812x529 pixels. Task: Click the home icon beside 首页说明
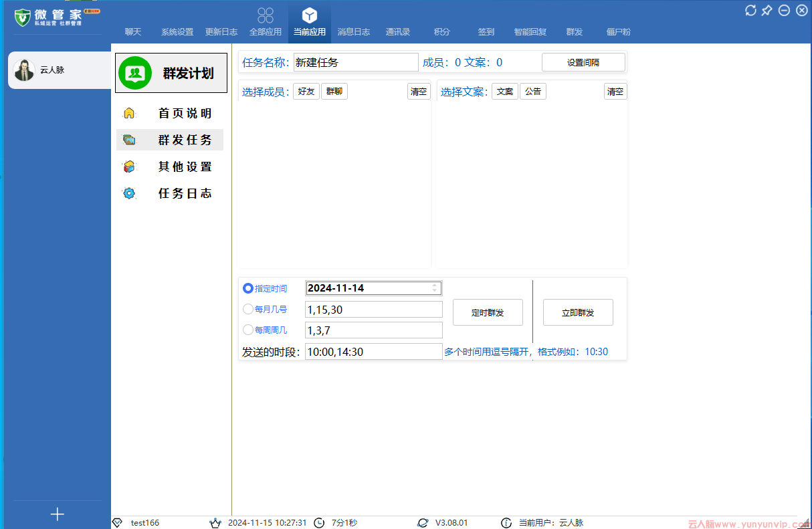(x=129, y=113)
